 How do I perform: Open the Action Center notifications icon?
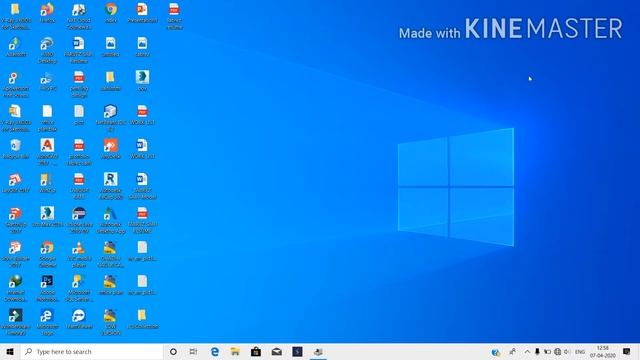pos(627,352)
